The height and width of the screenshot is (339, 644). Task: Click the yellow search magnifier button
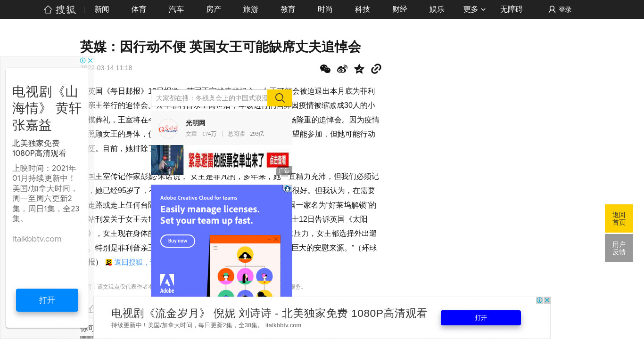click(x=280, y=98)
